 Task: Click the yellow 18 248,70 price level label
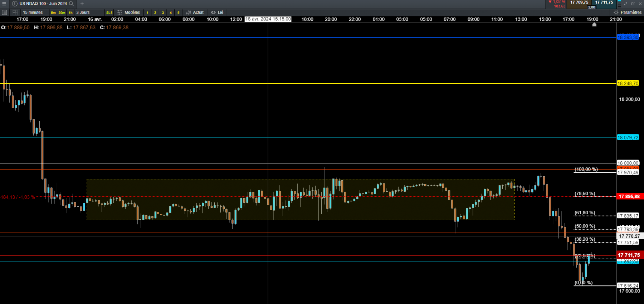[x=628, y=83]
